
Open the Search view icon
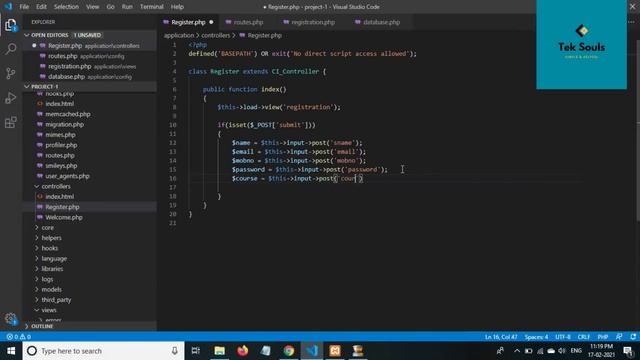pos(11,49)
